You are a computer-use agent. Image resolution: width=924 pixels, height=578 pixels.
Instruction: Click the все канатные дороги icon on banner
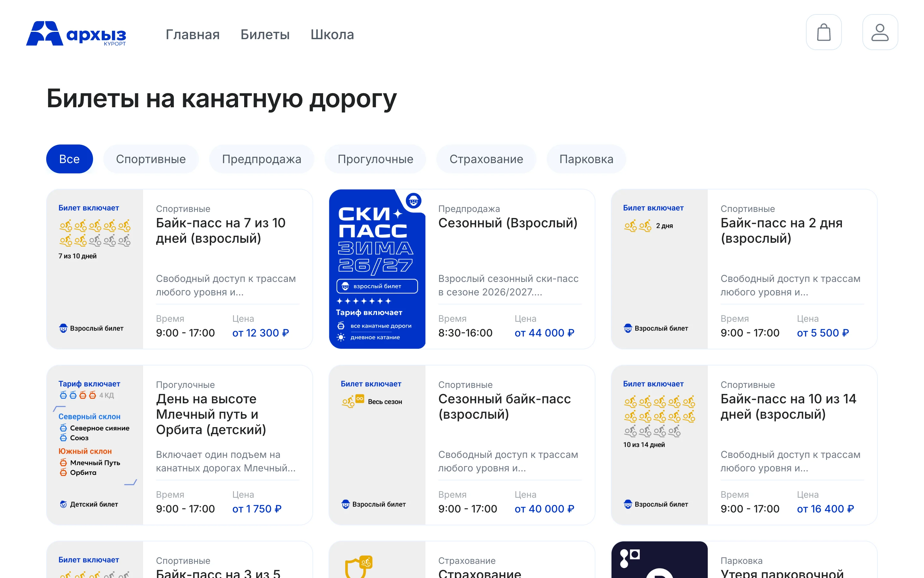(341, 326)
